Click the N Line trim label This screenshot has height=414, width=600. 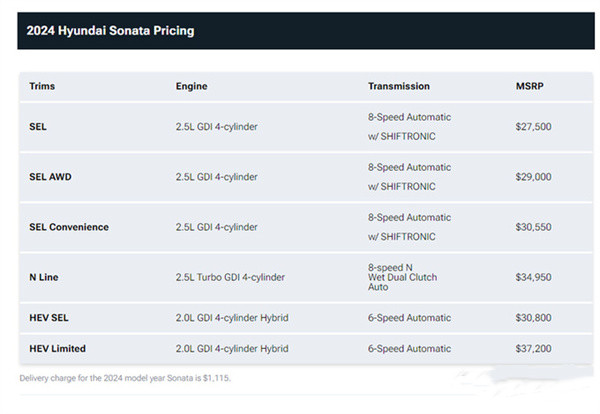point(46,277)
